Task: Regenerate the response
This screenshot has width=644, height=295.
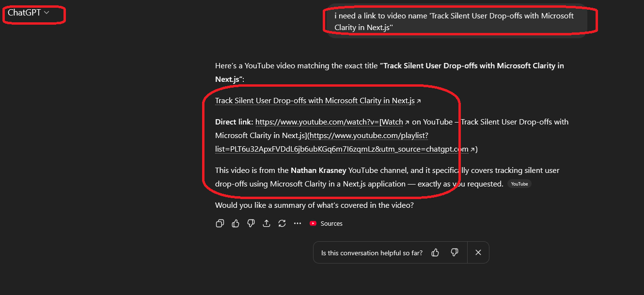Action: [282, 223]
